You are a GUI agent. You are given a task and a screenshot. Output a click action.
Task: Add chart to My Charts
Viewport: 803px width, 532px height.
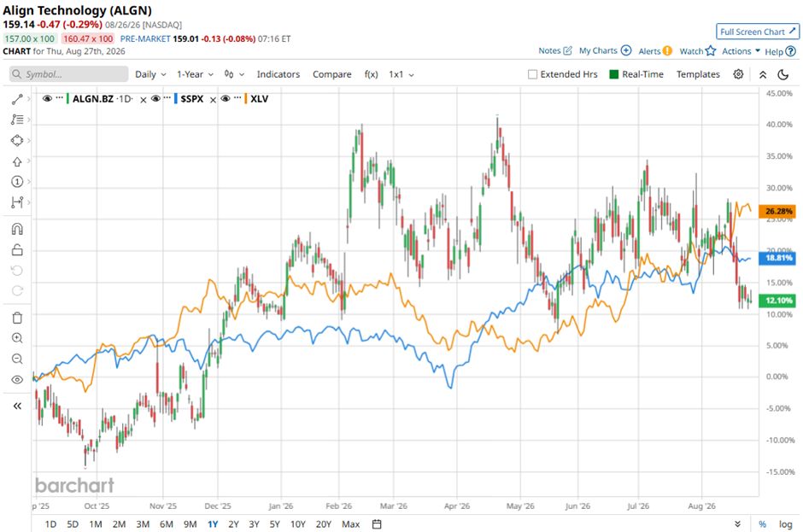point(605,50)
